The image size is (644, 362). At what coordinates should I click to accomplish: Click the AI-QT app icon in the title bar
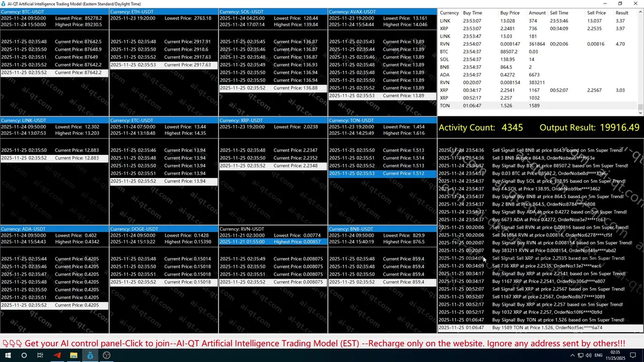[x=4, y=4]
